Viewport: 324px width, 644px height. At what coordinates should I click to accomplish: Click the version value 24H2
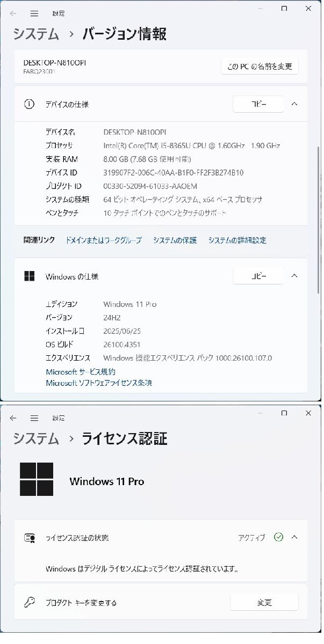click(x=112, y=318)
